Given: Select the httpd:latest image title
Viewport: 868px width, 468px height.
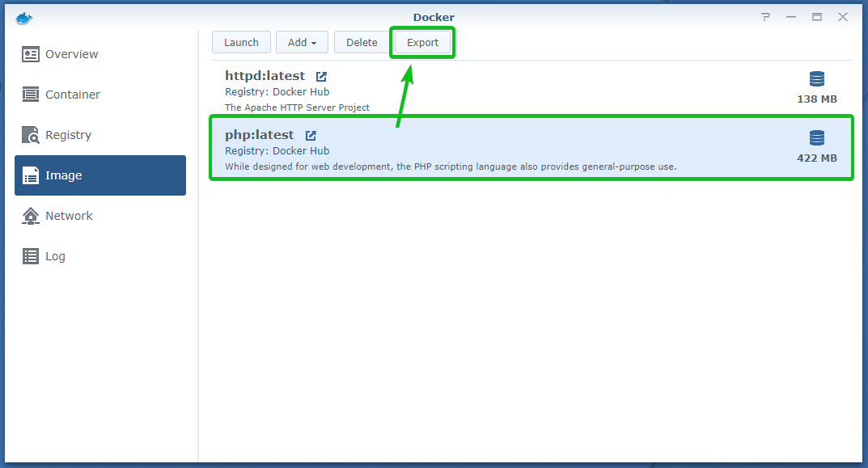Looking at the screenshot, I should tap(265, 76).
